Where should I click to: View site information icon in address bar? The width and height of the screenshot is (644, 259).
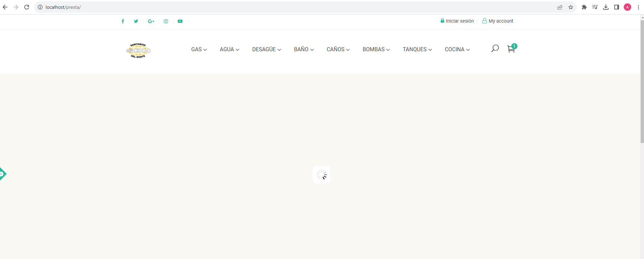click(40, 7)
